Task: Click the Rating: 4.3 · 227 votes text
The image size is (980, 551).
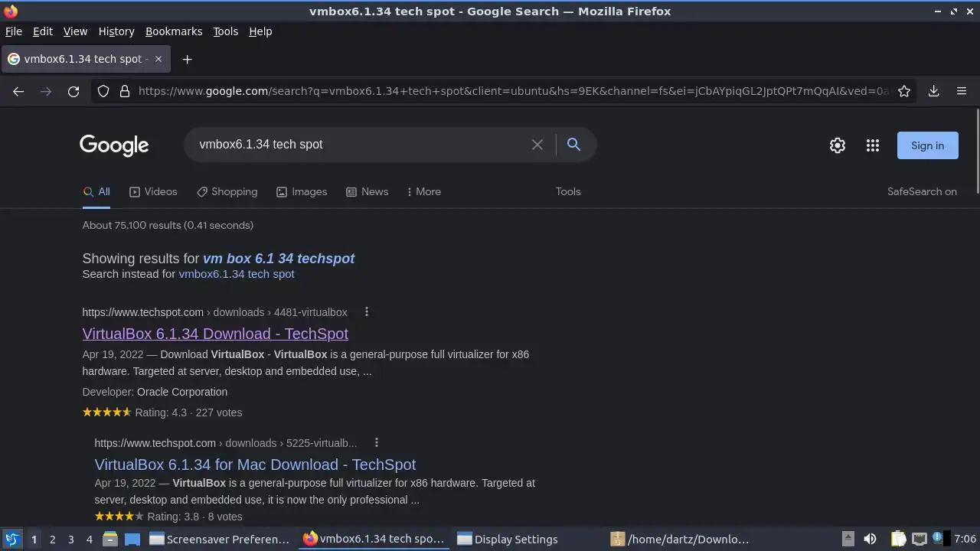Action: click(x=188, y=412)
